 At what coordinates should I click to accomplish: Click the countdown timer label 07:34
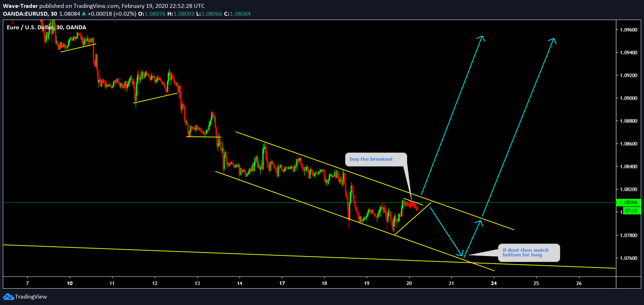631,211
